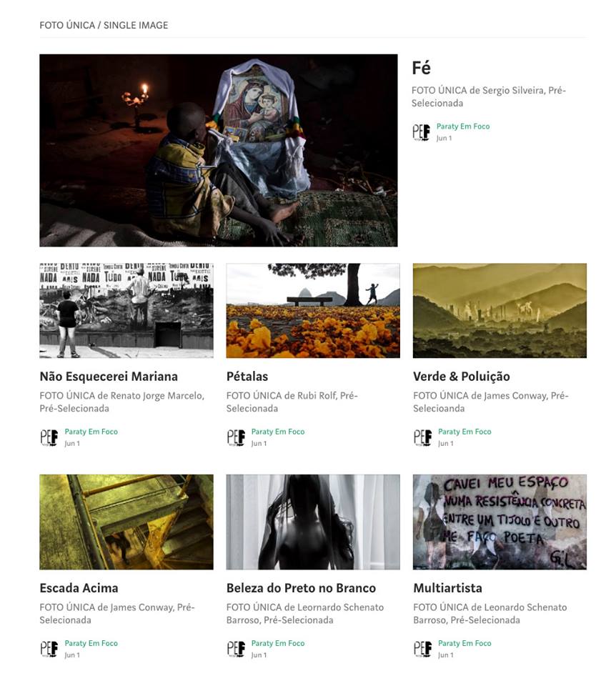The image size is (616, 686).
Task: Click the Escada Acima subtitle by James Conway
Action: pyautogui.click(x=116, y=613)
